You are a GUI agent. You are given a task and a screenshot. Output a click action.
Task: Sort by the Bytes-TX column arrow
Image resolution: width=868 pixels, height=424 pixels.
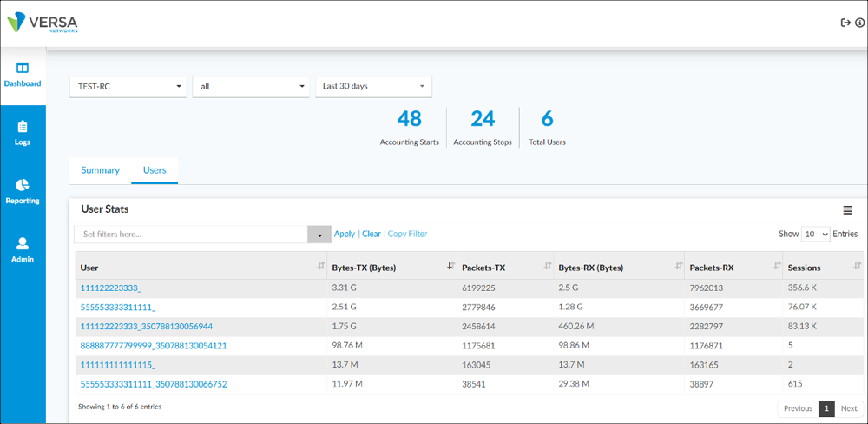[x=450, y=267]
